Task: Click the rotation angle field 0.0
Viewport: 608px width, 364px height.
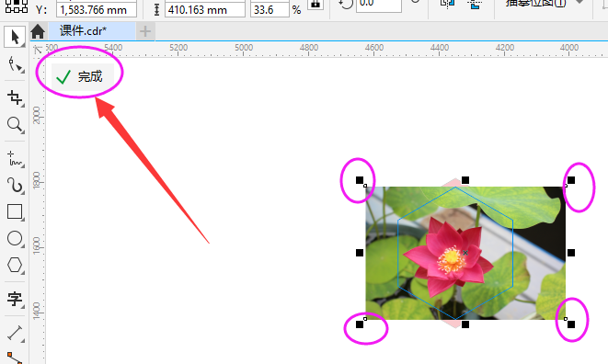Action: (x=378, y=5)
